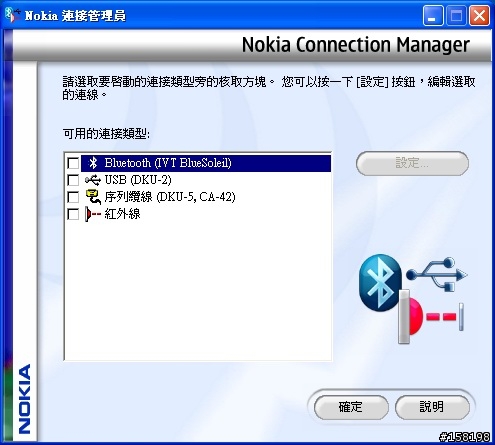The image size is (495, 445).
Task: Close the Nokia 連接管理員 window
Action: click(480, 15)
